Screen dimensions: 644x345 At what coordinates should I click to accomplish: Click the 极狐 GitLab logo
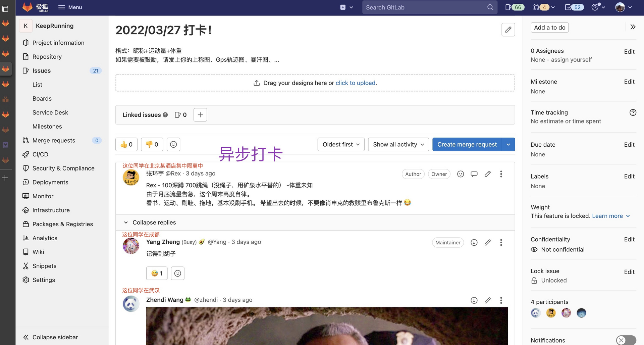tap(36, 7)
